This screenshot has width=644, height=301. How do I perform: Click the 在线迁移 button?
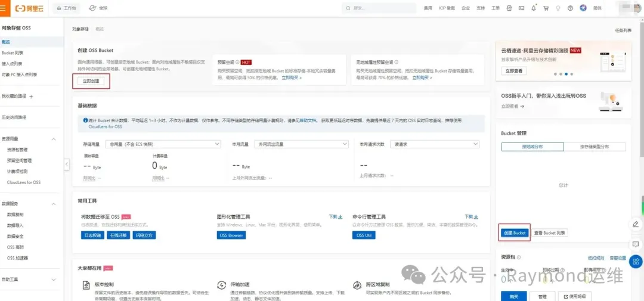[x=118, y=235]
